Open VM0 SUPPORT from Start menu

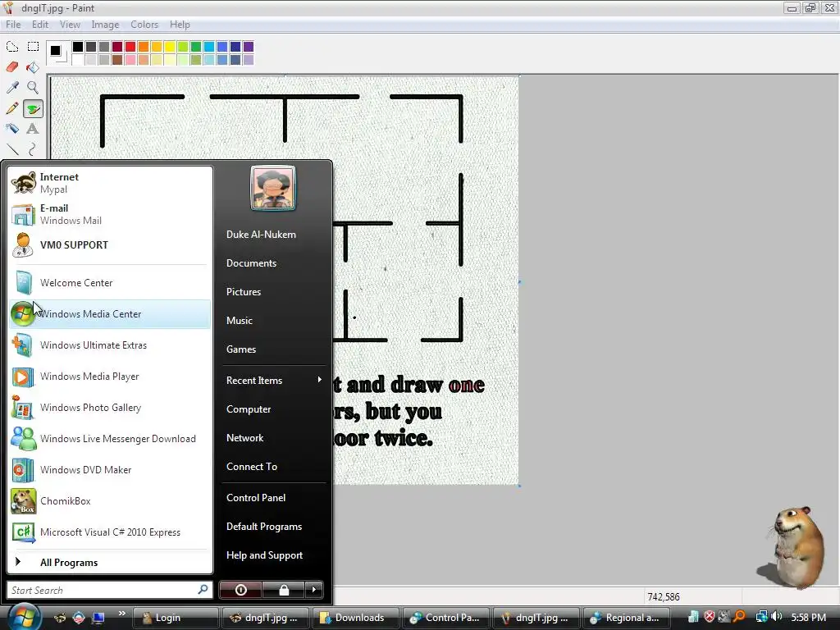pyautogui.click(x=110, y=244)
